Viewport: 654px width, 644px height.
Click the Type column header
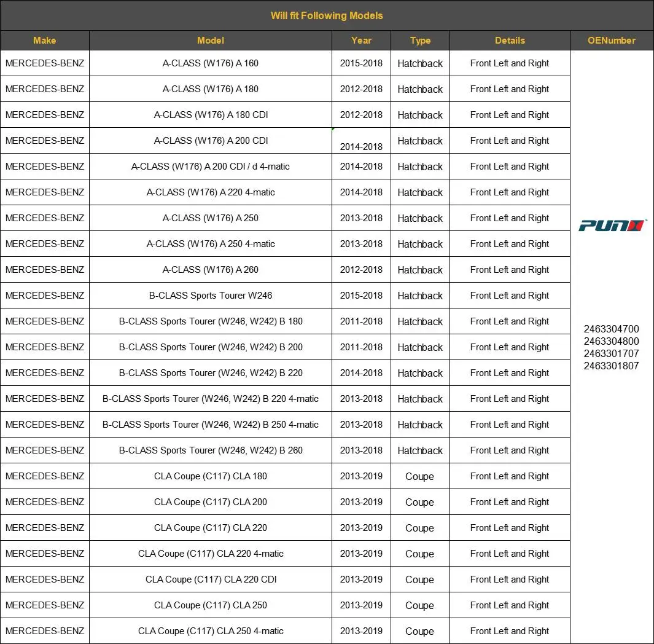click(x=420, y=41)
